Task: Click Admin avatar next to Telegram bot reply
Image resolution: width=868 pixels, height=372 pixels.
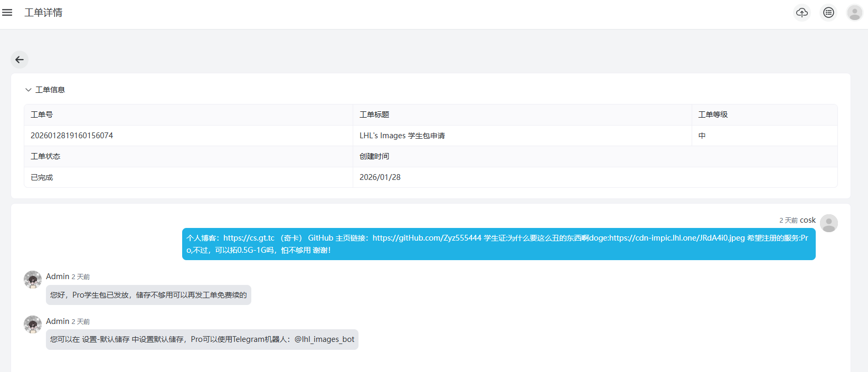Action: point(33,325)
